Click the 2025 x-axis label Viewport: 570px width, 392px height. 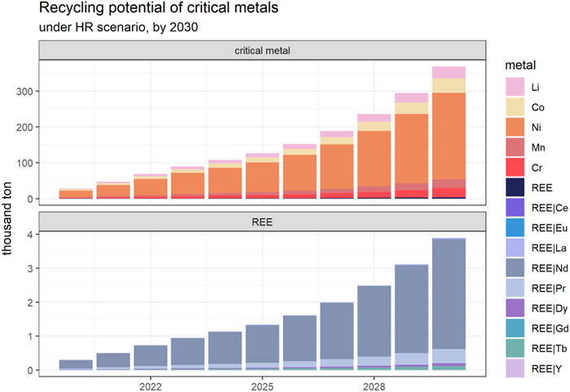click(262, 387)
